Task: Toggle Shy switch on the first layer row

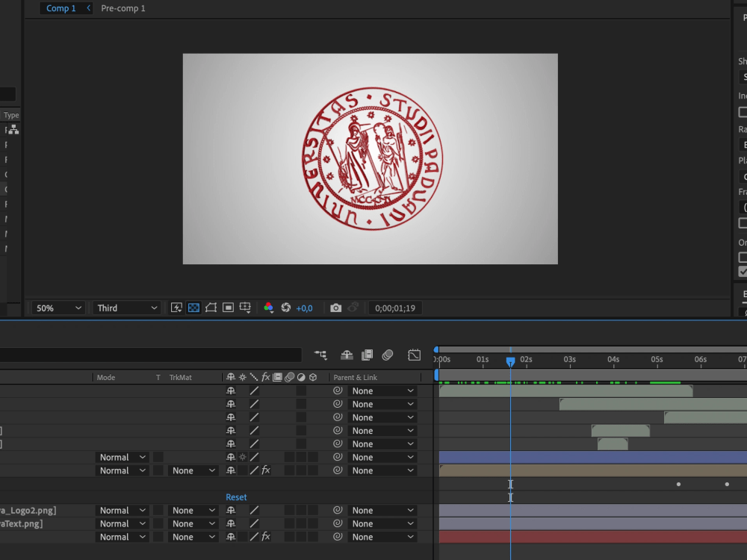Action: 231,391
